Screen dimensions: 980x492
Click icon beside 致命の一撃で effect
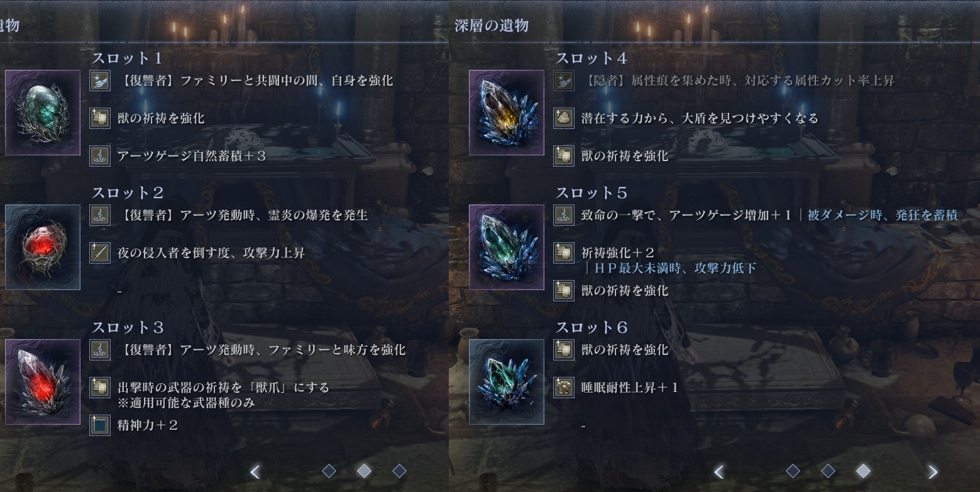(x=564, y=215)
